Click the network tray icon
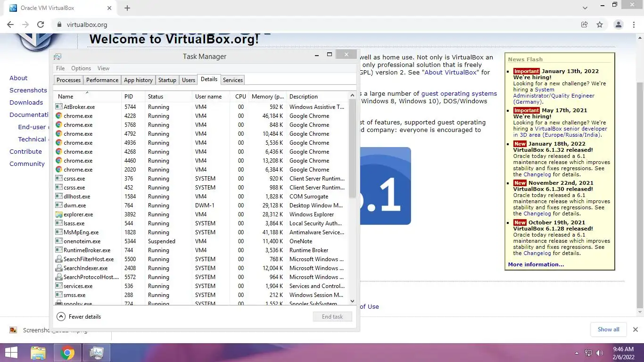 (588, 353)
